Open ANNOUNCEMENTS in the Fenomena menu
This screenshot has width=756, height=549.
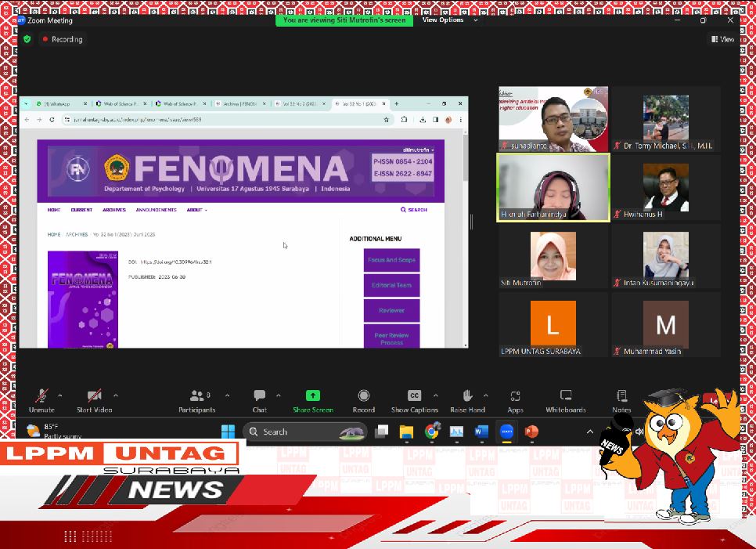[x=157, y=210]
